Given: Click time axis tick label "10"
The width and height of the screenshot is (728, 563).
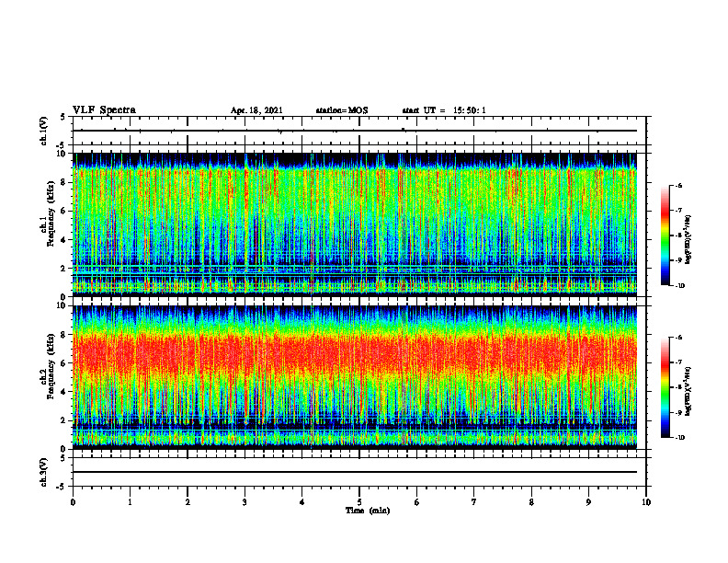Looking at the screenshot, I should [x=646, y=502].
